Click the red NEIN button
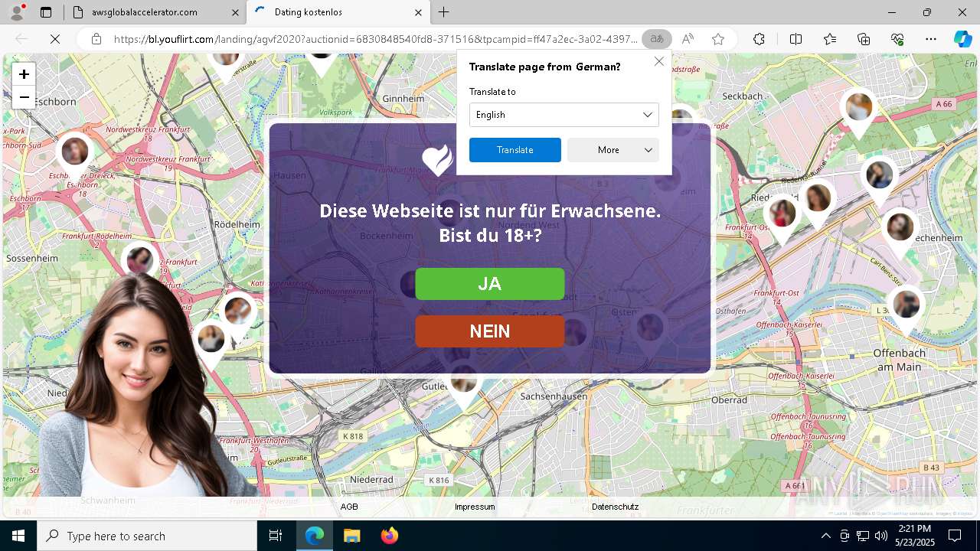 [x=490, y=331]
